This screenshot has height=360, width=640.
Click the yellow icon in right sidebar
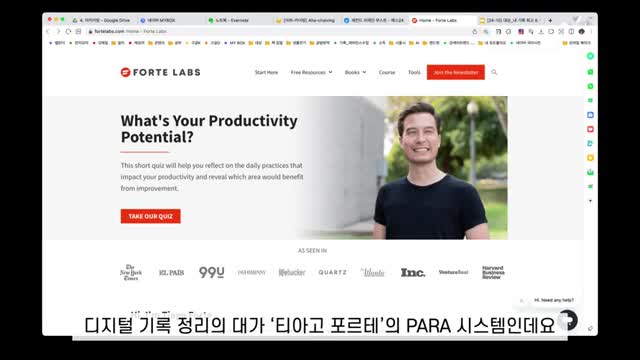(590, 158)
